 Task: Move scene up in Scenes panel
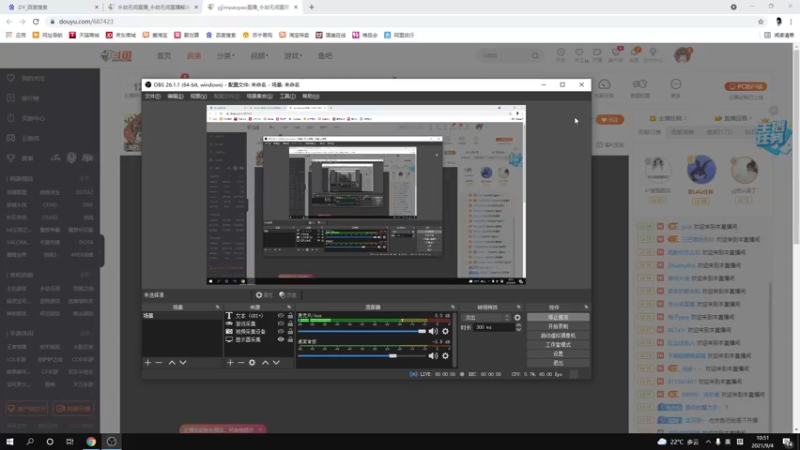172,363
